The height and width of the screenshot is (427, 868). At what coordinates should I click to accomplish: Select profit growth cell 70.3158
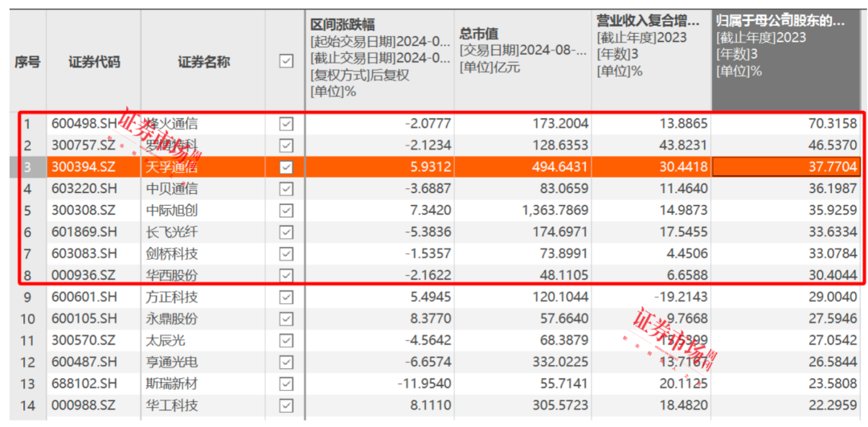coord(832,124)
